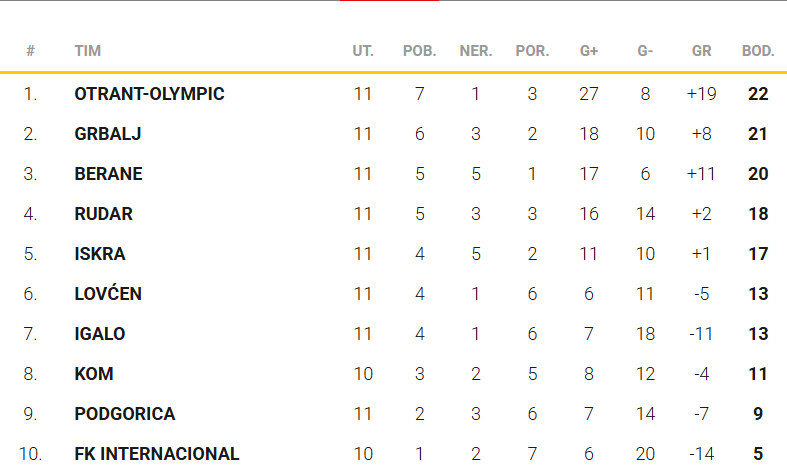Select FK Internacional in the table
The image size is (787, 473).
pos(156,454)
